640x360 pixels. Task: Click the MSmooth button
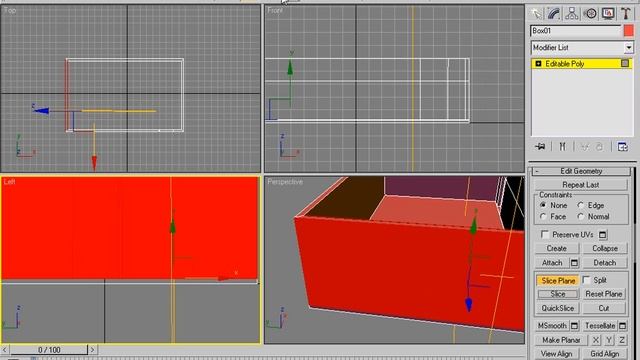[552, 326]
